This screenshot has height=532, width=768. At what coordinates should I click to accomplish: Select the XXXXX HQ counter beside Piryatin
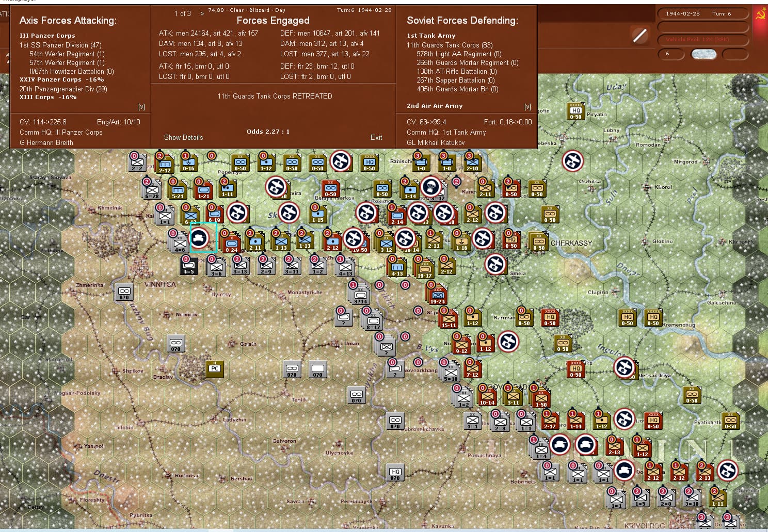pos(576,111)
